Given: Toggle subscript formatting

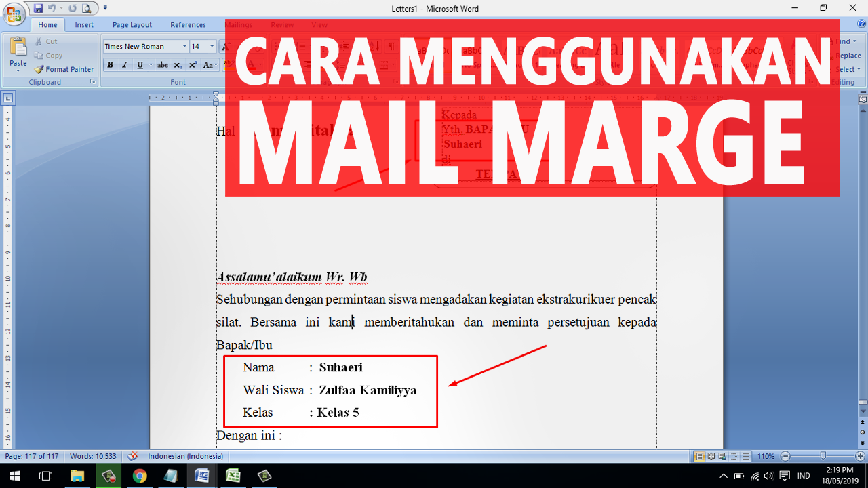Looking at the screenshot, I should 178,65.
